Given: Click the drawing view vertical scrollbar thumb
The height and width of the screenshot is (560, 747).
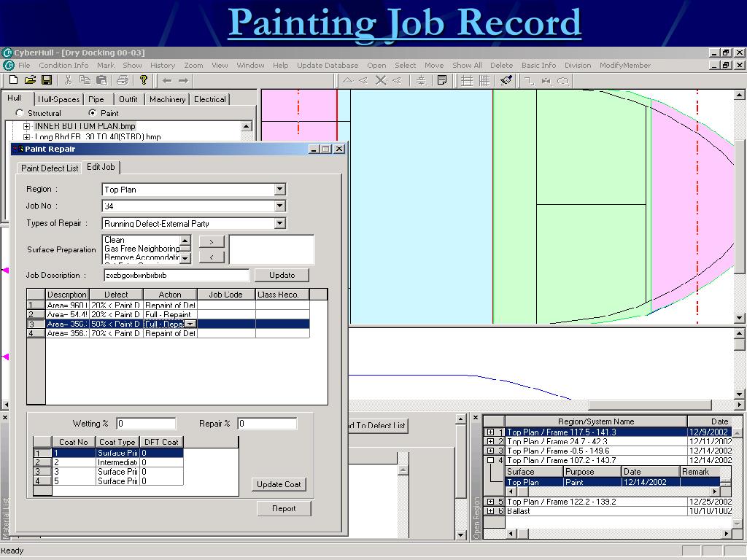Looking at the screenshot, I should point(739,207).
